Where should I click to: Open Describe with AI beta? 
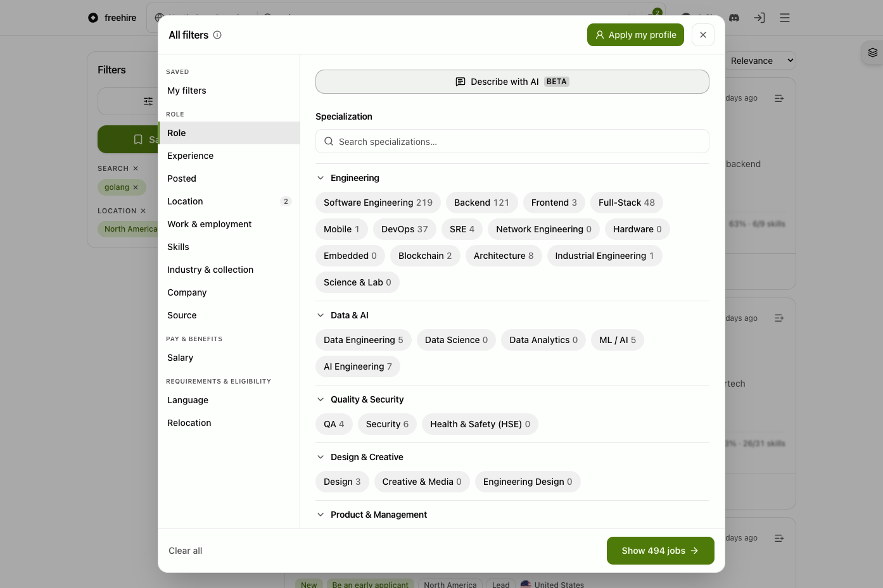click(x=512, y=82)
